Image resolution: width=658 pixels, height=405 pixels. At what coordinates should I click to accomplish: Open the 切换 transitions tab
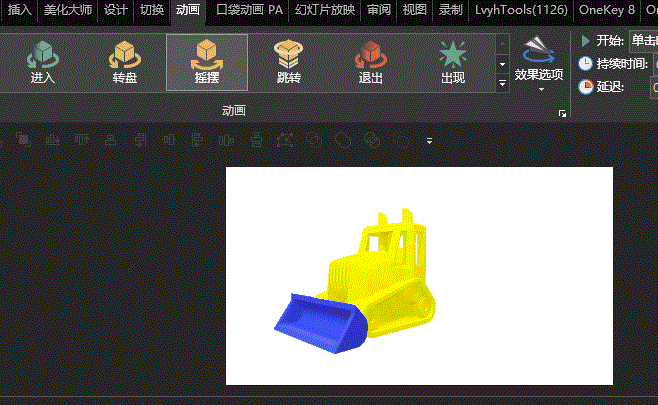(x=152, y=10)
